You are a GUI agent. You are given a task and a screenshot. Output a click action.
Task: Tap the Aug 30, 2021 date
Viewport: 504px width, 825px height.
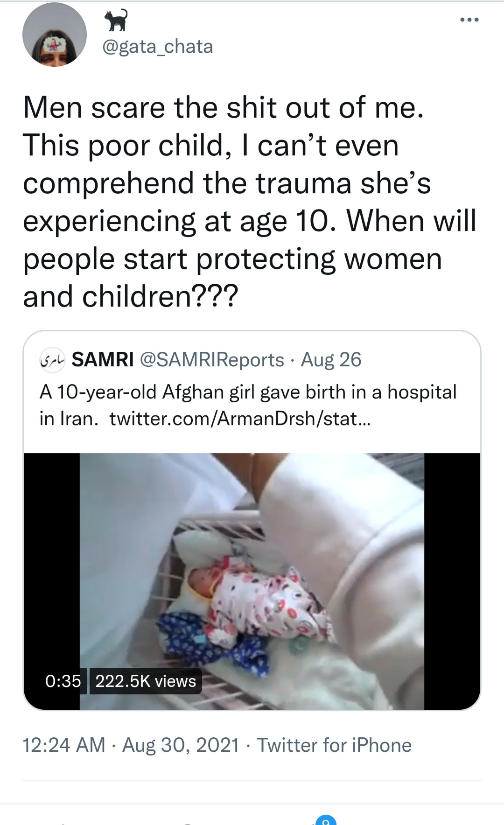pyautogui.click(x=181, y=745)
